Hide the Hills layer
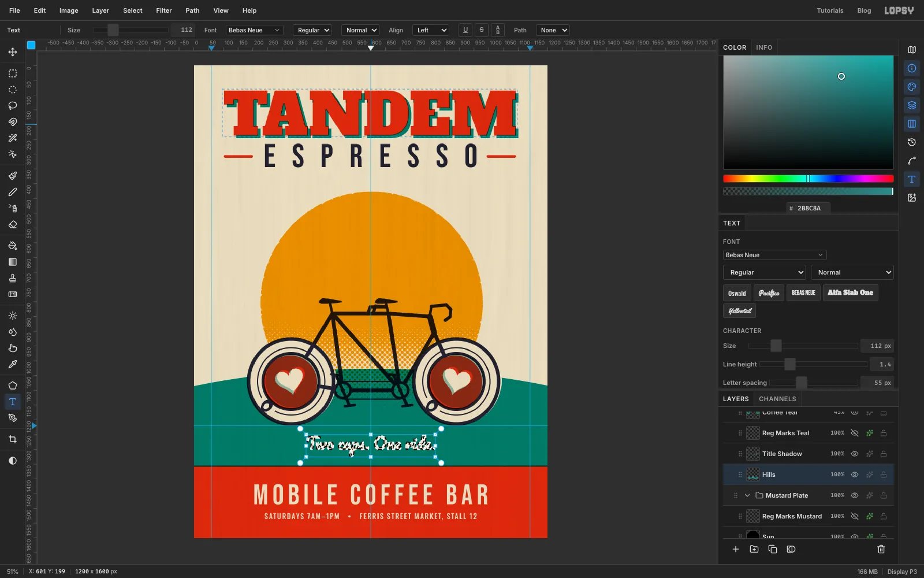 point(855,475)
